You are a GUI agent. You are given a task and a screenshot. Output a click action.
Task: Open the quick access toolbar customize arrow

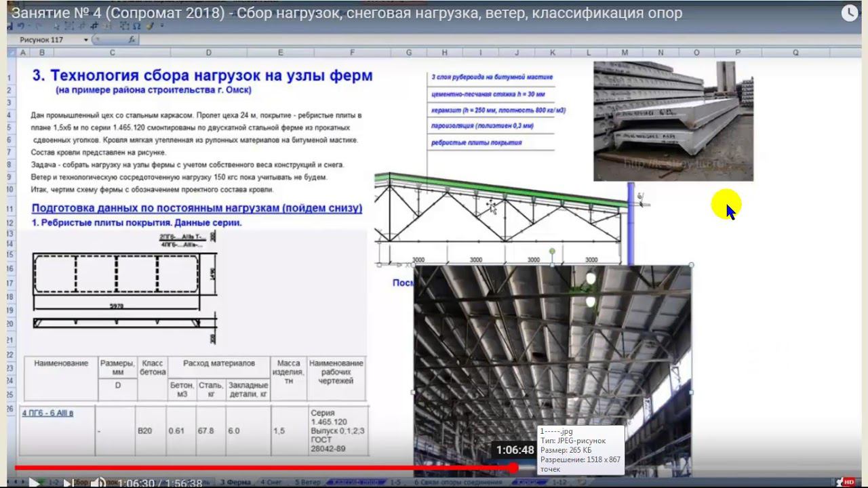(162, 26)
